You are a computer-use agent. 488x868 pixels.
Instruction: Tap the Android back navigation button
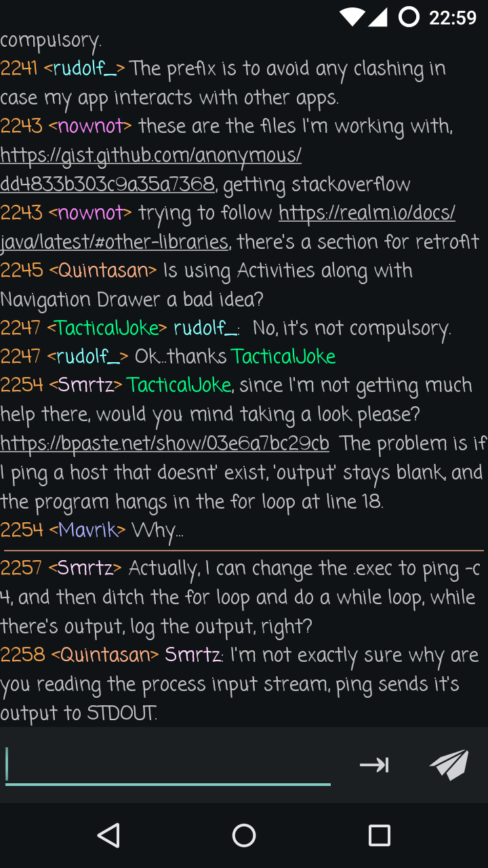tap(108, 835)
